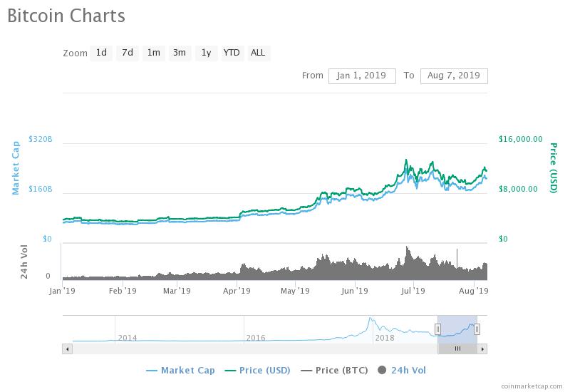
Task: Click the May '19 axis label
Action: (295, 291)
